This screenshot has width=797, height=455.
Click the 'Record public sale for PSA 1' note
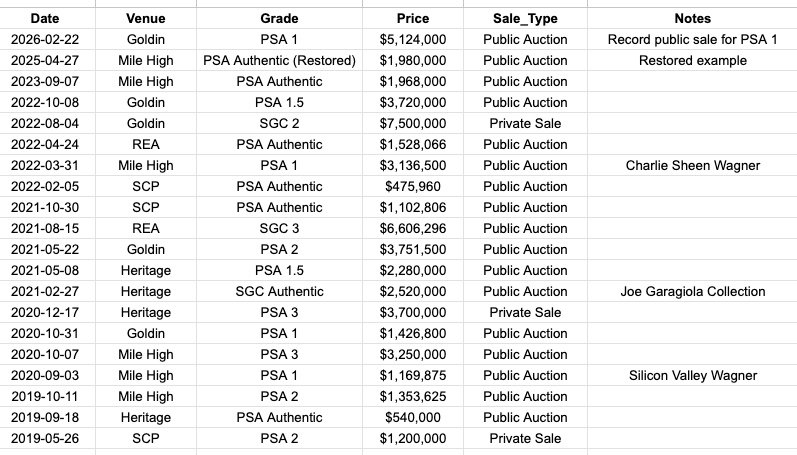pyautogui.click(x=692, y=40)
